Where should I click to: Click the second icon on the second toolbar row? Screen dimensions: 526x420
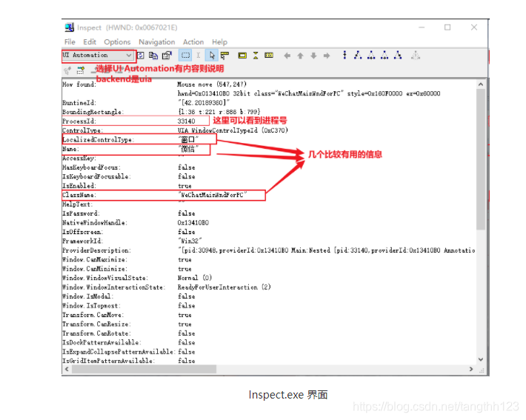pyautogui.click(x=81, y=70)
